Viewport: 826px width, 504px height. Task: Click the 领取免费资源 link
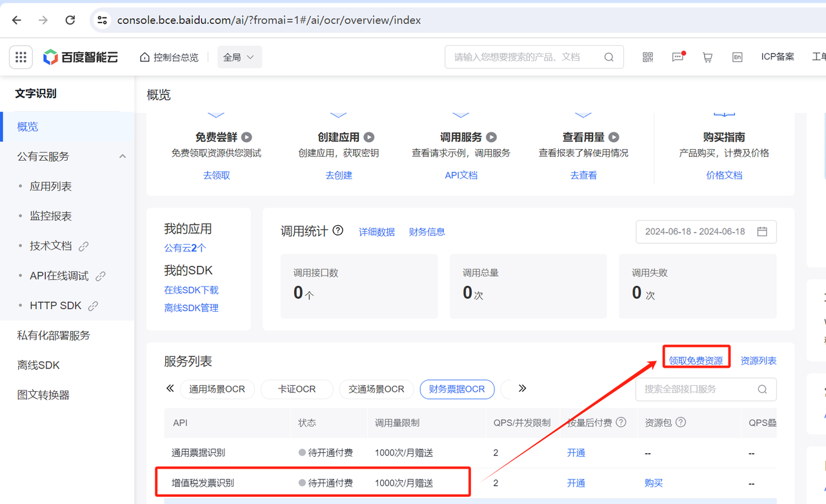pos(696,361)
